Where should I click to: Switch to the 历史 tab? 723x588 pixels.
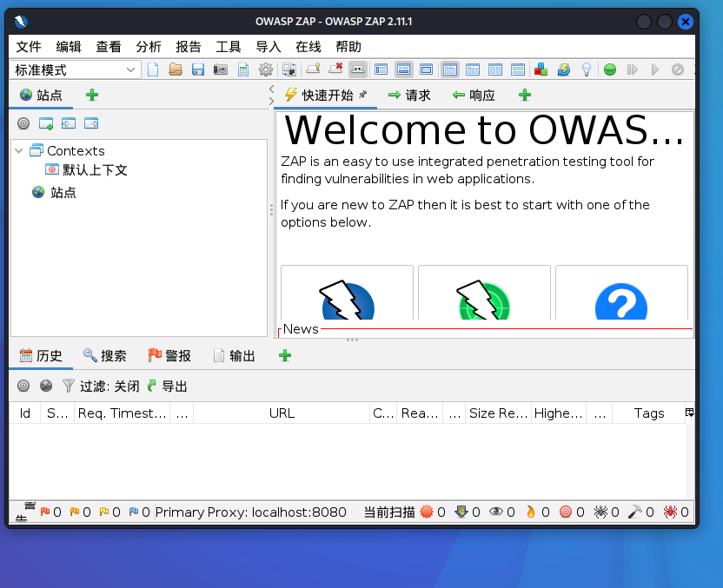41,356
